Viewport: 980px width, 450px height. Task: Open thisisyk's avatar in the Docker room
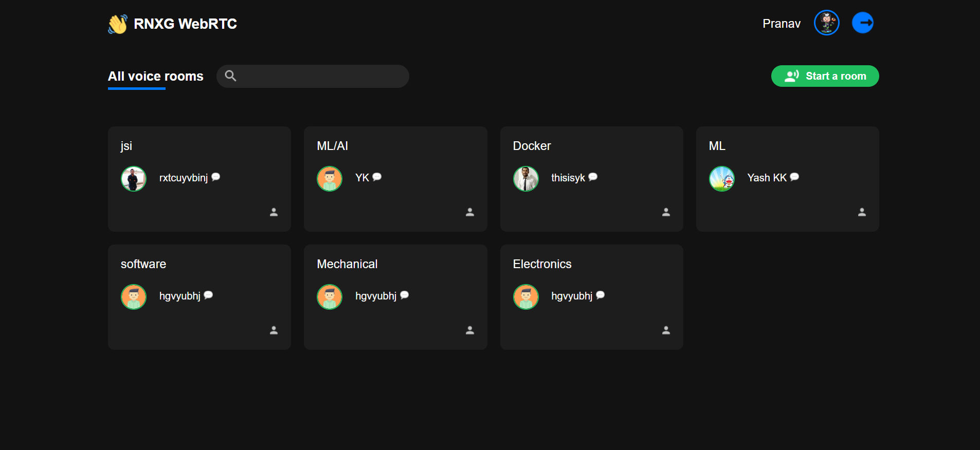(525, 178)
